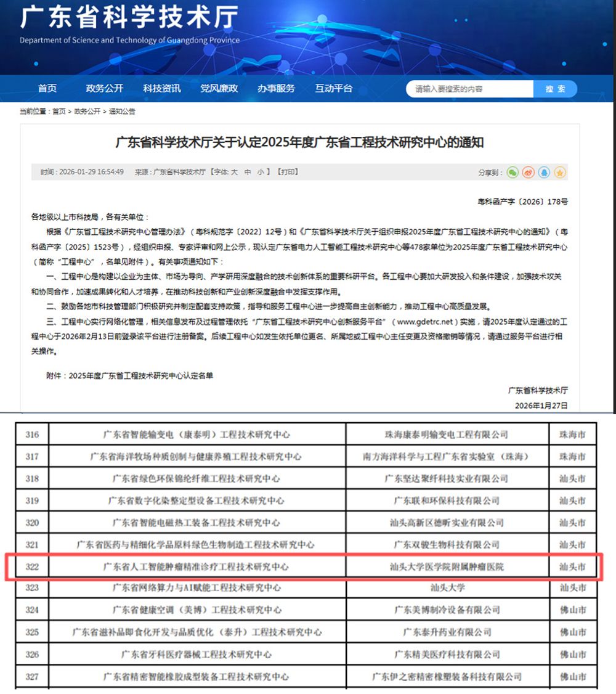Share article via QQ icon
This screenshot has height=694, width=616.
[544, 173]
